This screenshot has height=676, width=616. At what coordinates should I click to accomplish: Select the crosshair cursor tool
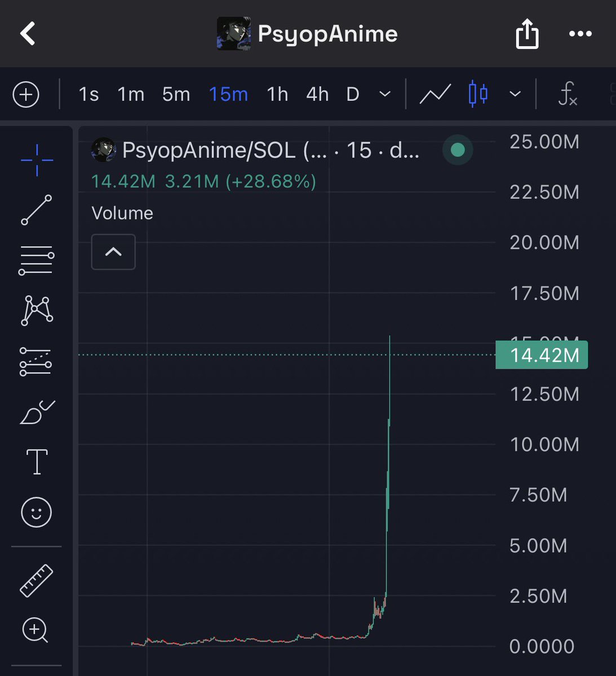[37, 160]
